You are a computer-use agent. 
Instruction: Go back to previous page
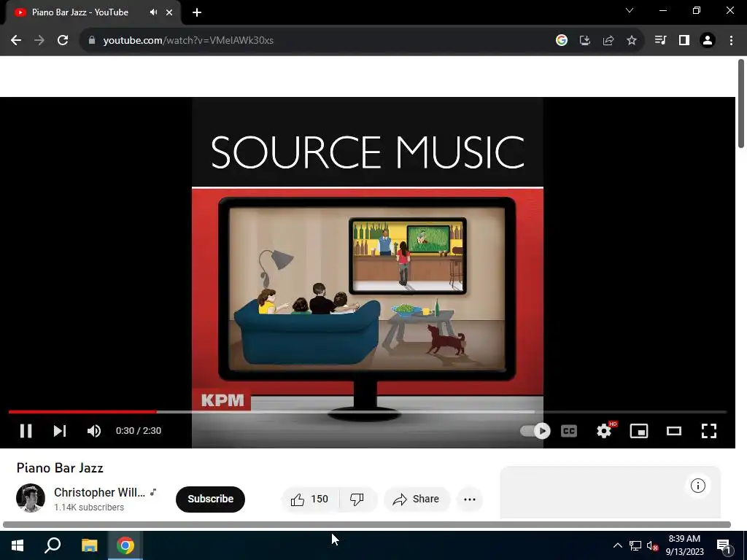(16, 41)
